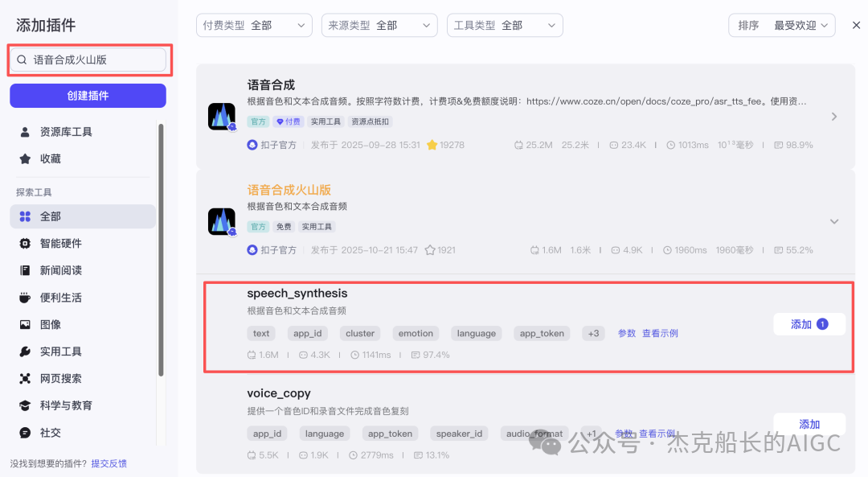
Task: Click the 收藏 star icon in sidebar
Action: [x=25, y=159]
